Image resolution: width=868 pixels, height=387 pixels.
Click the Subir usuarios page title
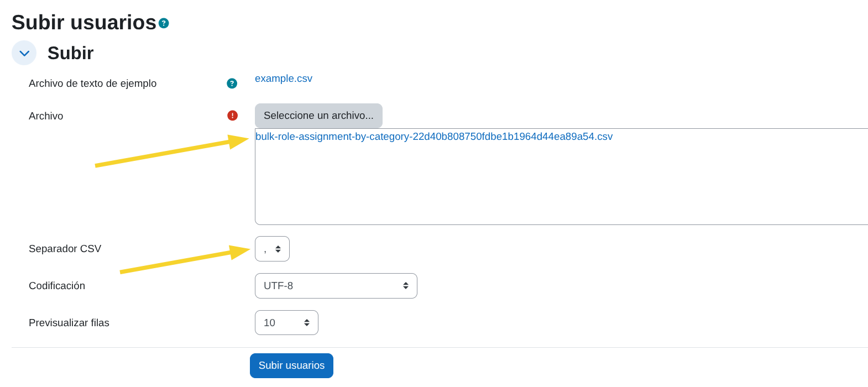(x=84, y=23)
